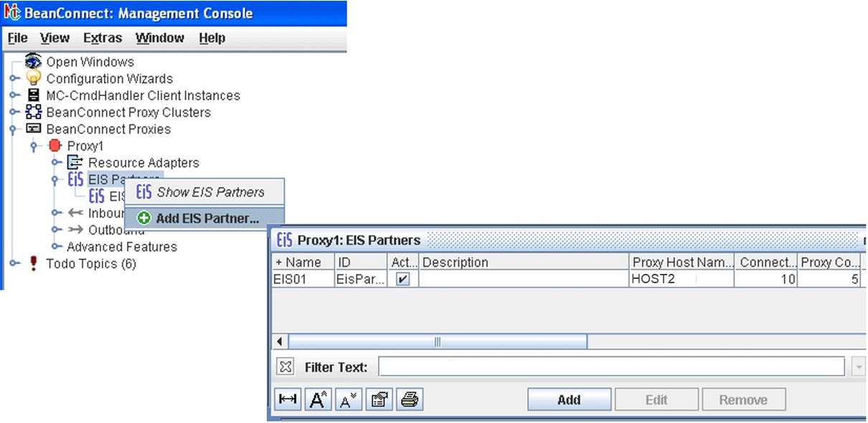
Task: Open the table properties icon
Action: pos(379,400)
